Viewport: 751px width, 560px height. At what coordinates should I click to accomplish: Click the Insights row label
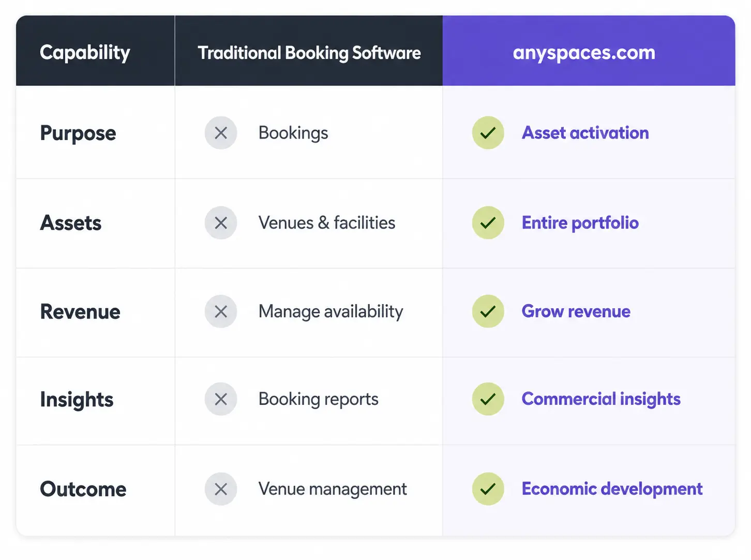77,400
